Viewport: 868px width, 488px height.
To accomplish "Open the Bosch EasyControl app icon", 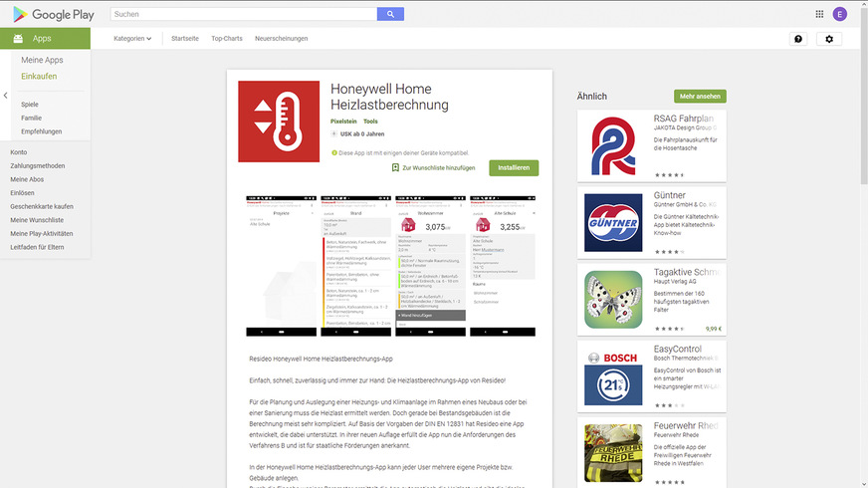I will pyautogui.click(x=613, y=376).
